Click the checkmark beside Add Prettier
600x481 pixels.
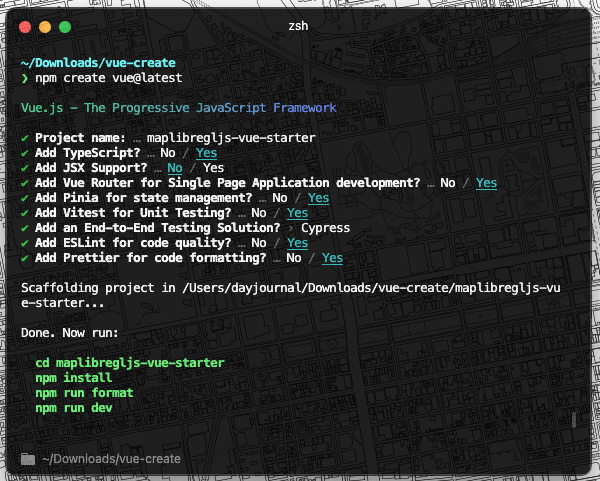[x=25, y=258]
